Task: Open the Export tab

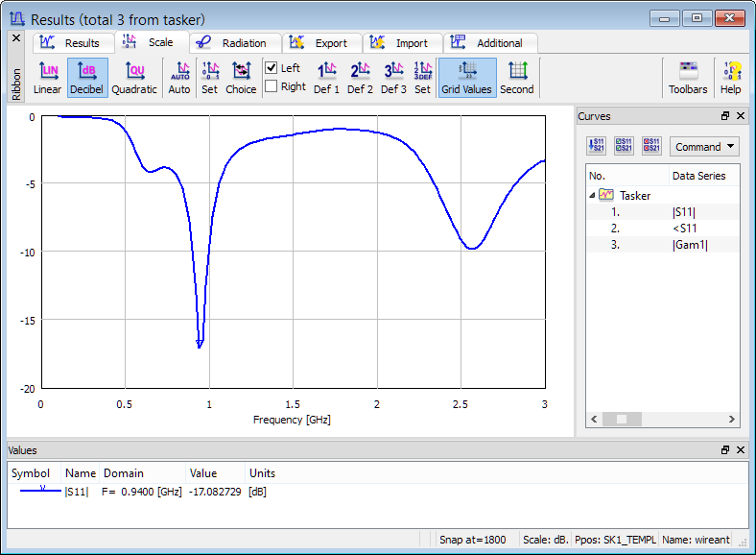Action: (x=321, y=43)
